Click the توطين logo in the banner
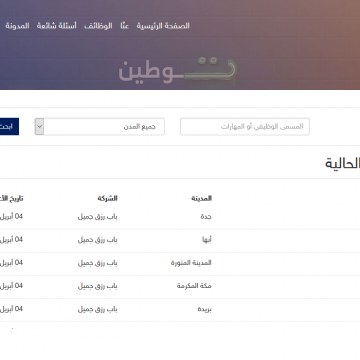The height and width of the screenshot is (360, 360). pos(177,70)
